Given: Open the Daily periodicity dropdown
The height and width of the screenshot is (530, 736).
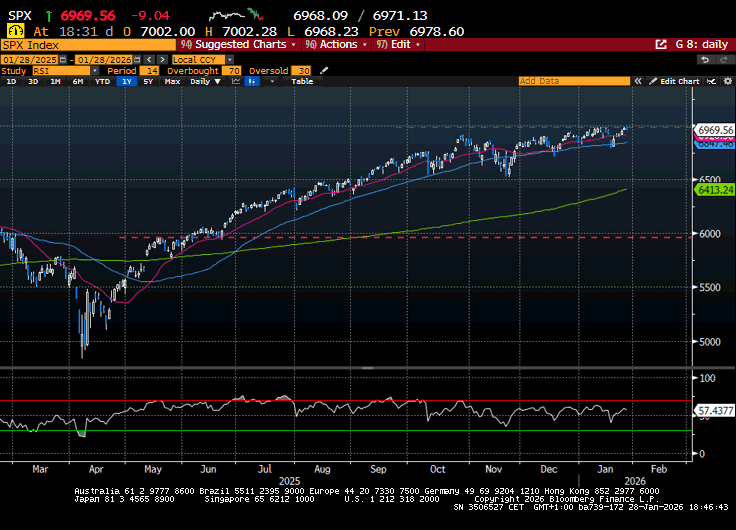Looking at the screenshot, I should pyautogui.click(x=203, y=82).
